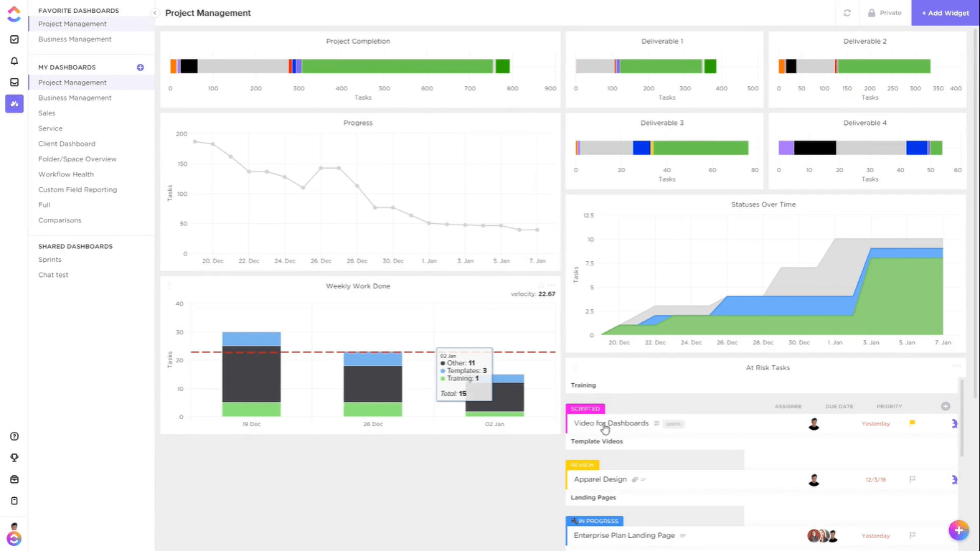Select Sprints under Shared Dashboards
The width and height of the screenshot is (980, 551).
(x=50, y=260)
